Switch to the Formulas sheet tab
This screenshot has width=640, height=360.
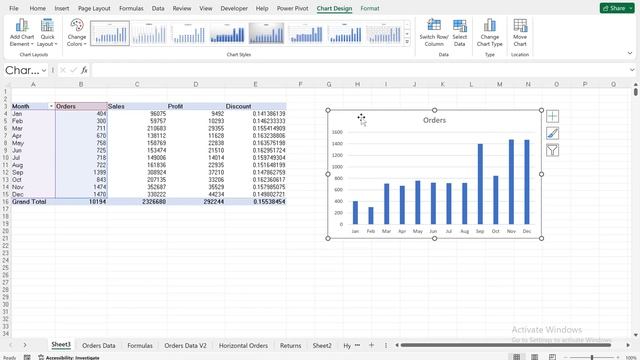click(x=140, y=345)
